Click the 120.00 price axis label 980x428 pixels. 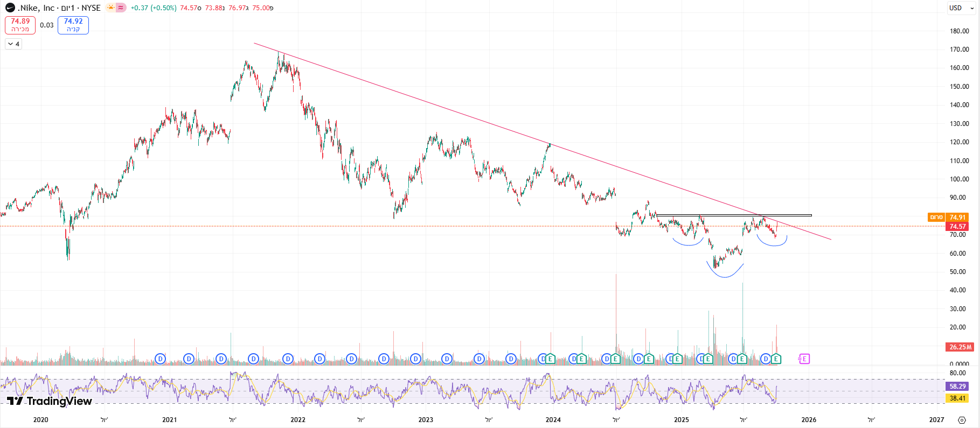coord(959,142)
